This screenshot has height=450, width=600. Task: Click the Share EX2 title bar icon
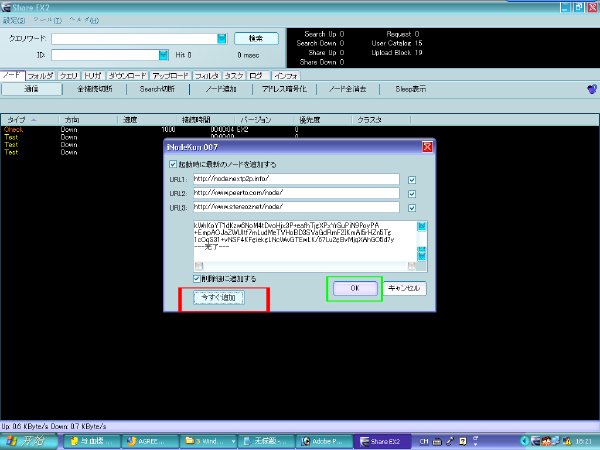tap(6, 7)
